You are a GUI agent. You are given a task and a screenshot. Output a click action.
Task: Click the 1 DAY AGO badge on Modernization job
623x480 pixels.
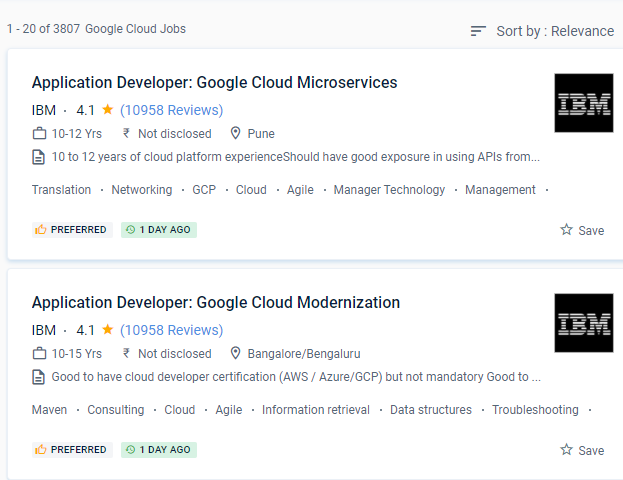click(x=158, y=449)
